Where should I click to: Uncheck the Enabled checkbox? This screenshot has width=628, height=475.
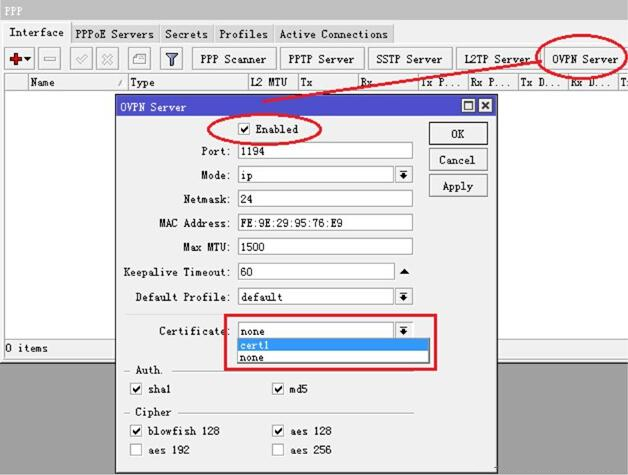(x=245, y=130)
